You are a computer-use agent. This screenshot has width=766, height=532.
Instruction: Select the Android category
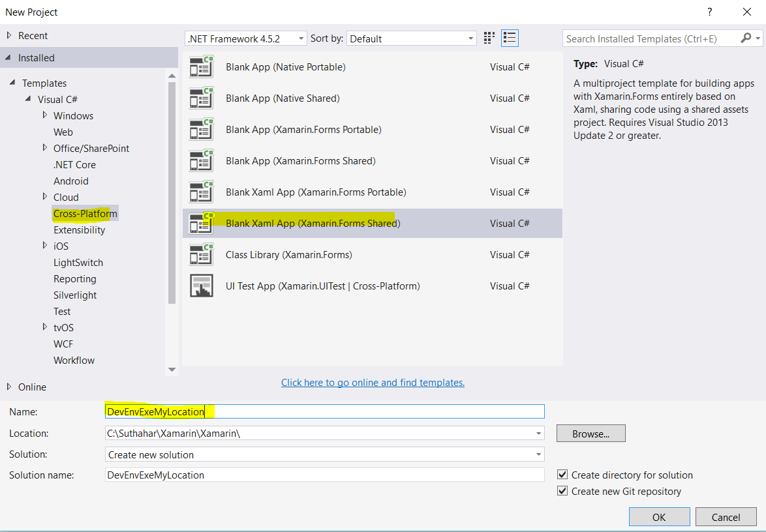[x=71, y=181]
